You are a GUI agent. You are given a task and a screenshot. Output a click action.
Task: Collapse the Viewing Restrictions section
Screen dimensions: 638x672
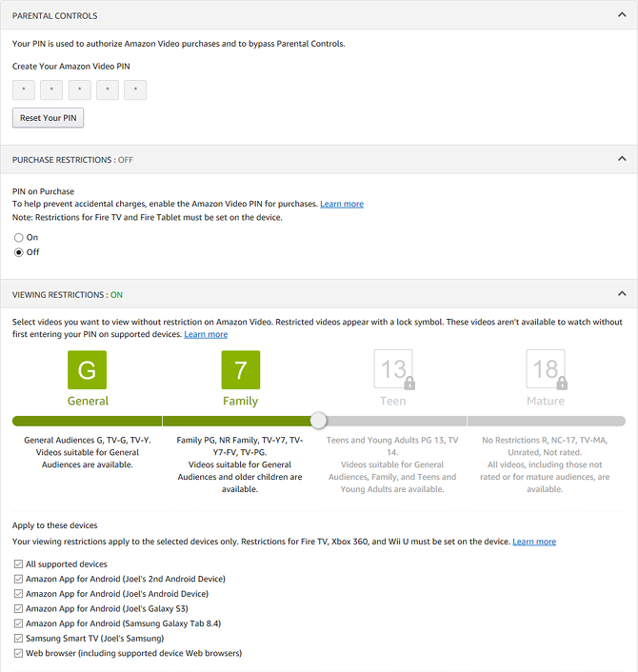pyautogui.click(x=622, y=294)
